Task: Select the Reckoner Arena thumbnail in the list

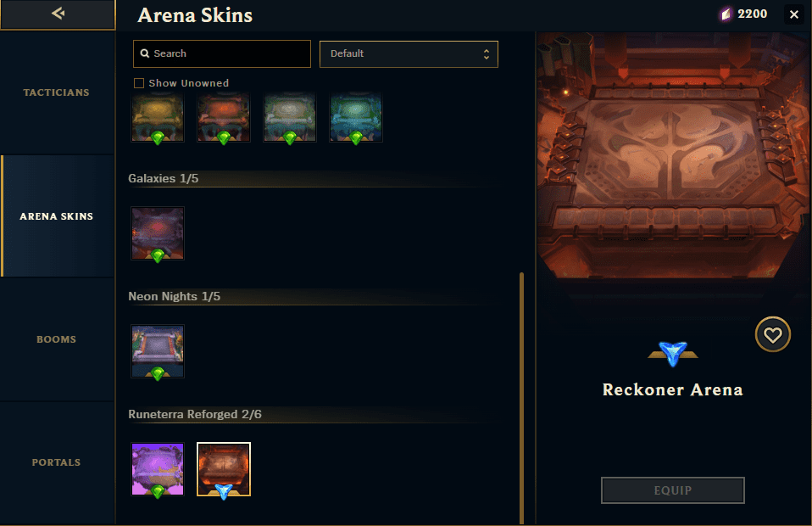Action: click(x=224, y=469)
